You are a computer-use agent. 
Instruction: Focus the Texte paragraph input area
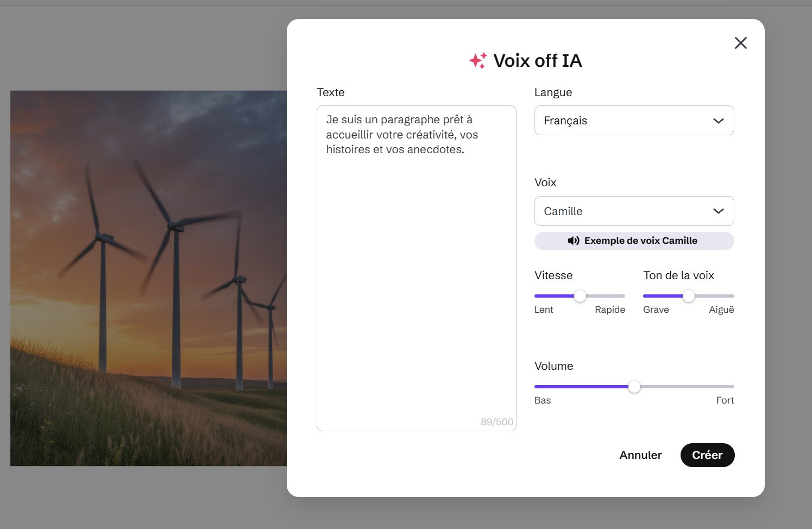coord(416,272)
